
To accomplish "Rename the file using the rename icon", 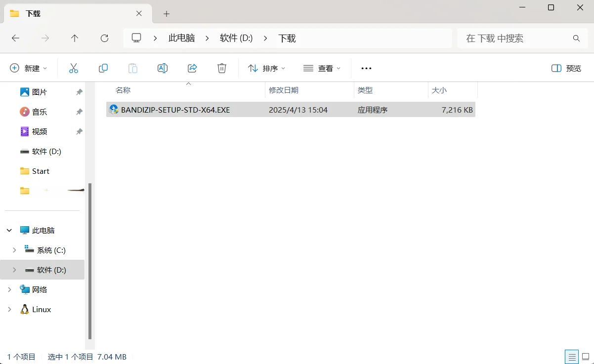I will tap(163, 68).
